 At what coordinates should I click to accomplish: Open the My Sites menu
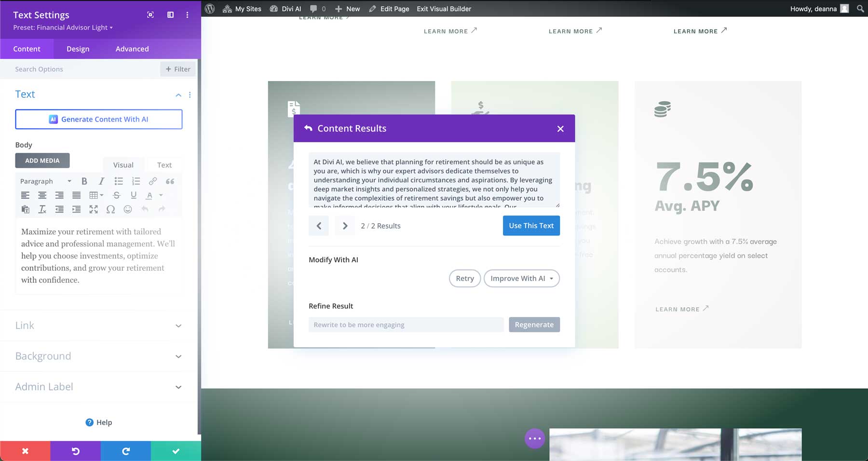(242, 9)
